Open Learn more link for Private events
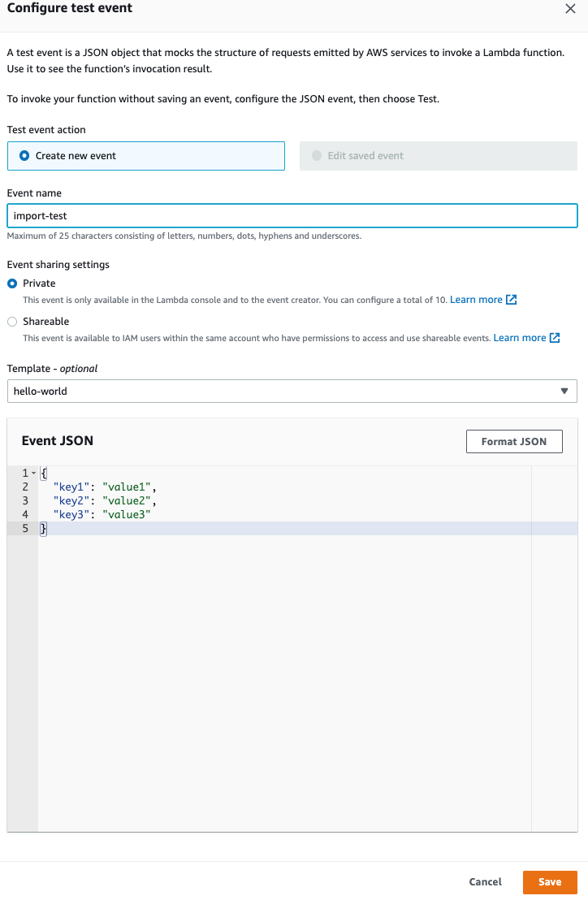The image size is (588, 900). pyautogui.click(x=476, y=300)
